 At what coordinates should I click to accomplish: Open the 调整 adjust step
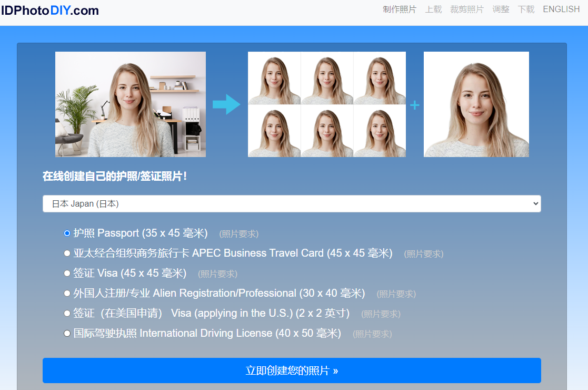501,9
